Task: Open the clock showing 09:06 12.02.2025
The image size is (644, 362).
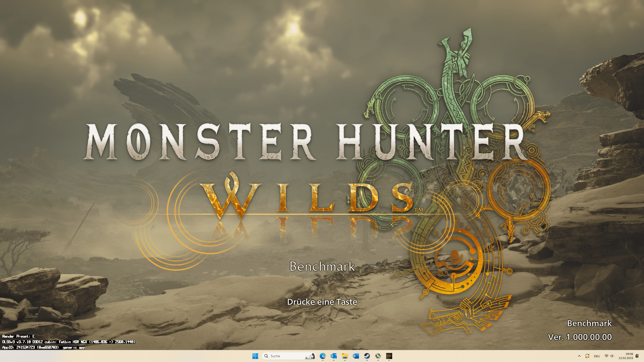Action: (626, 356)
